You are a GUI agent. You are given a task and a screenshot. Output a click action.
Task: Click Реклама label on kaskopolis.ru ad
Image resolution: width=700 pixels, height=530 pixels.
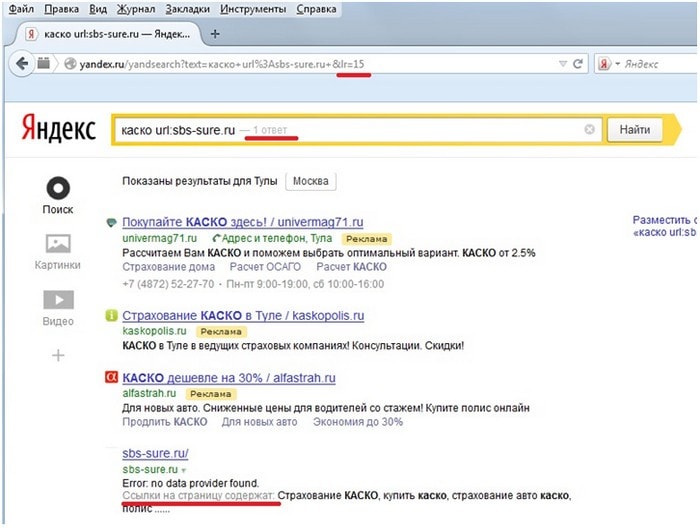(x=221, y=332)
